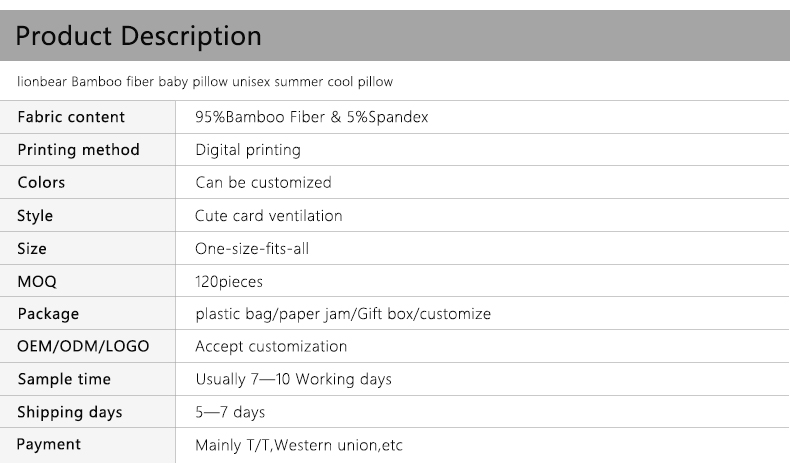This screenshot has width=790, height=469.
Task: Click the Shipping days label
Action: pos(69,412)
